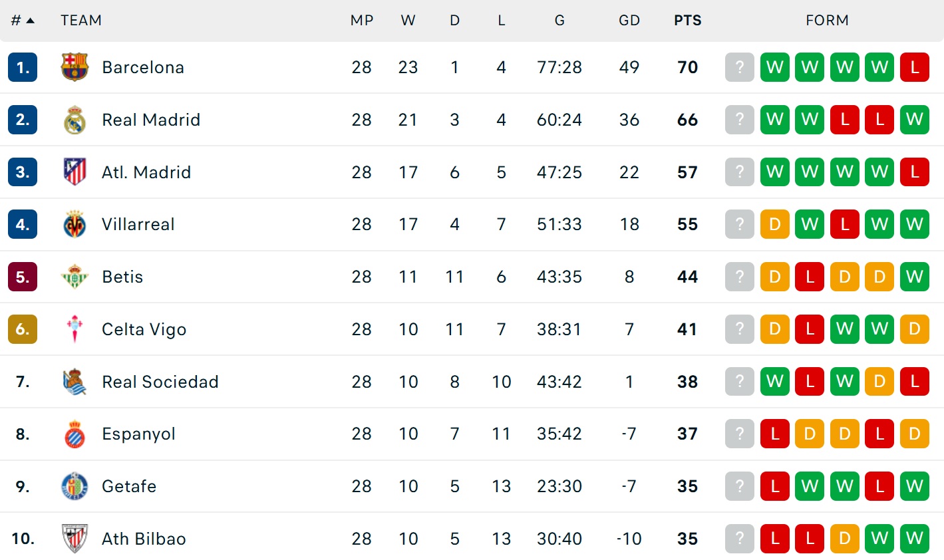
Task: Click the Betis rank 5 badge
Action: pos(23,277)
